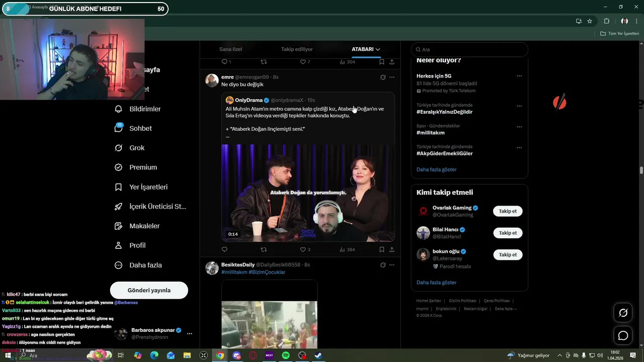Click the Gönderi yayınla button

pyautogui.click(x=149, y=290)
